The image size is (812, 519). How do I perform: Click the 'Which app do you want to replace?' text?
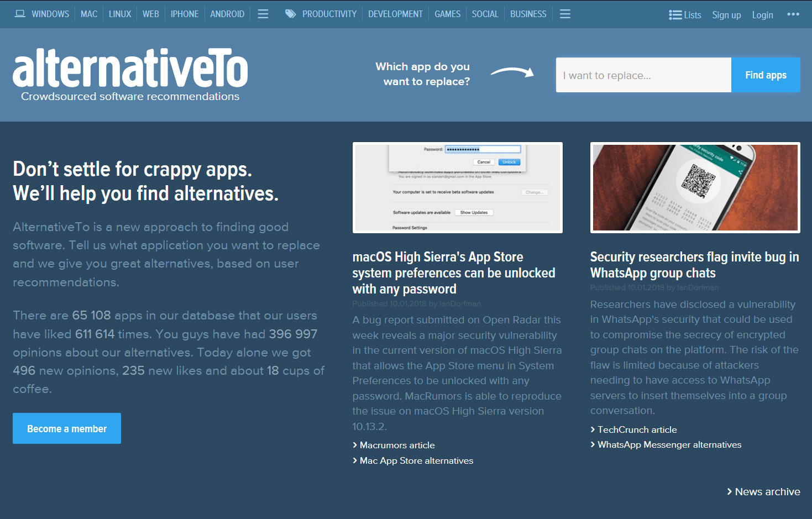tap(423, 74)
